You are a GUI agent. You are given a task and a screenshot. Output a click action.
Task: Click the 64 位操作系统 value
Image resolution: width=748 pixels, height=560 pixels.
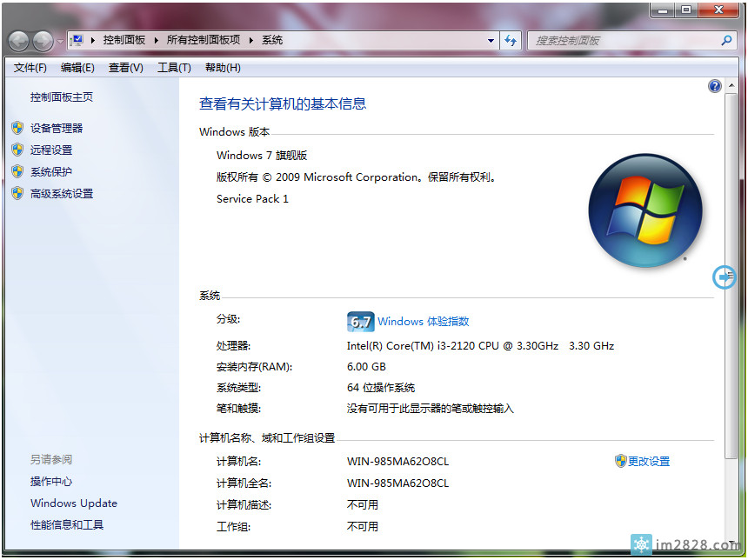pos(381,388)
